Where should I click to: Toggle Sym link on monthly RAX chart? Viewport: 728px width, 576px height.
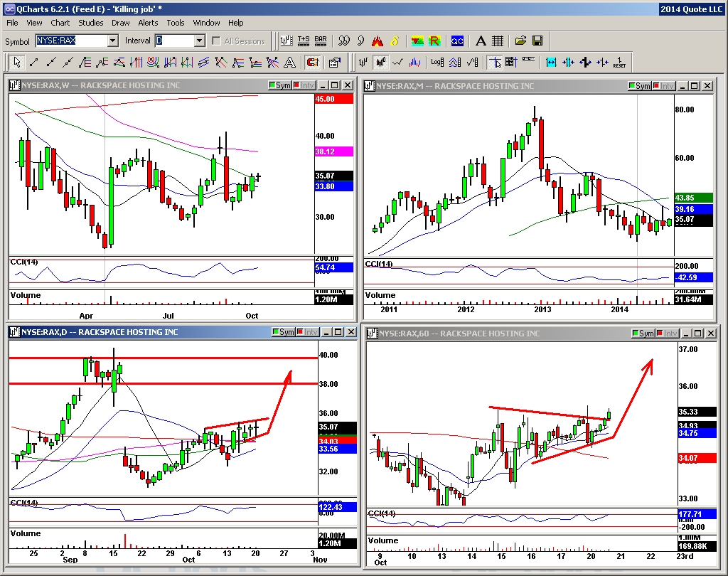[x=640, y=86]
